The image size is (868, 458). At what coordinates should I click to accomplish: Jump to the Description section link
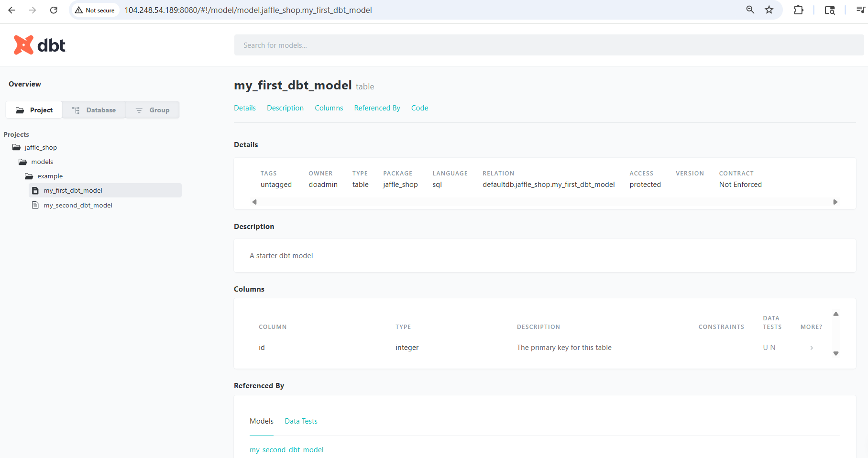(285, 108)
